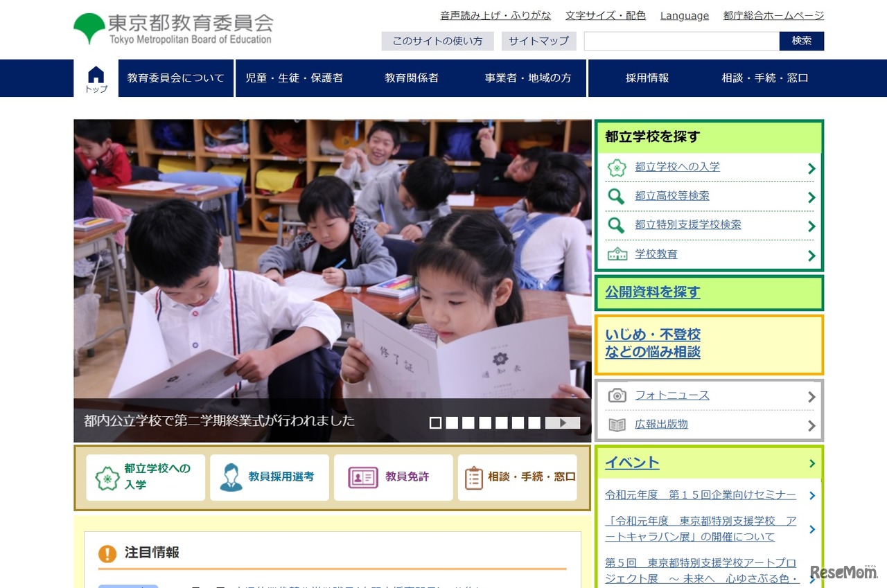Image resolution: width=887 pixels, height=588 pixels.
Task: Jump to the third slideshow indicator square
Action: point(468,422)
